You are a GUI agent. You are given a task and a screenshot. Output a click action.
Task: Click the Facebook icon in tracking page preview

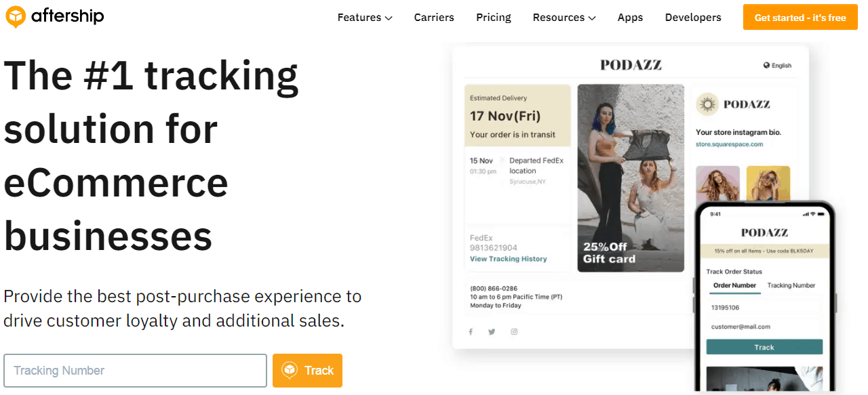pyautogui.click(x=471, y=332)
